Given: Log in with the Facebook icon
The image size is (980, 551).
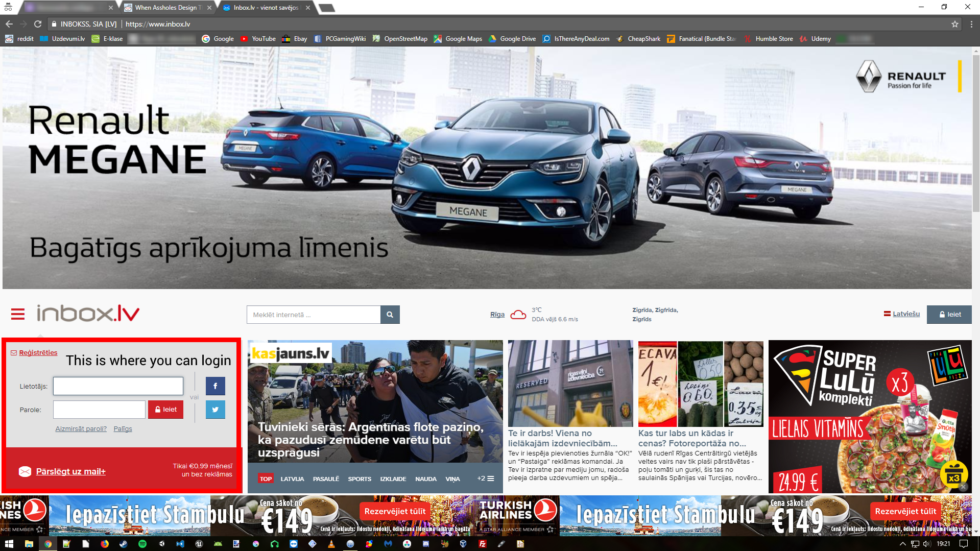Looking at the screenshot, I should [x=216, y=386].
